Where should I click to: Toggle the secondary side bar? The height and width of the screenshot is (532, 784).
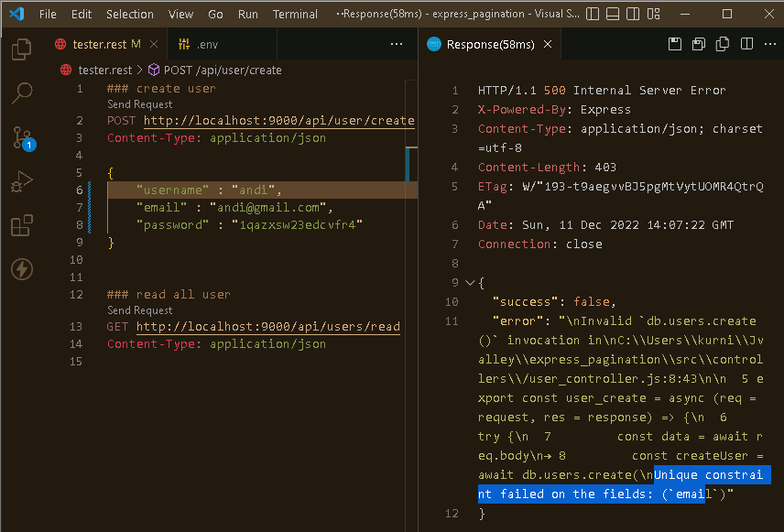(631, 14)
